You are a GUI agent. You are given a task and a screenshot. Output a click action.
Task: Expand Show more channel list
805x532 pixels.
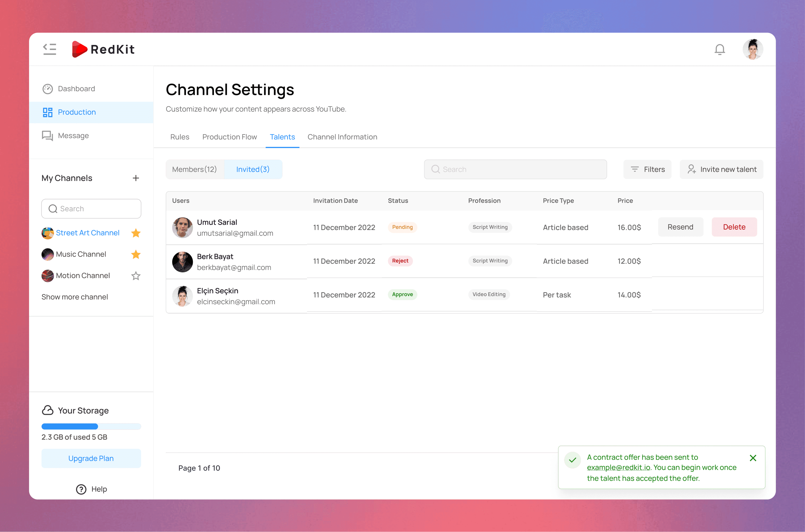pos(75,297)
